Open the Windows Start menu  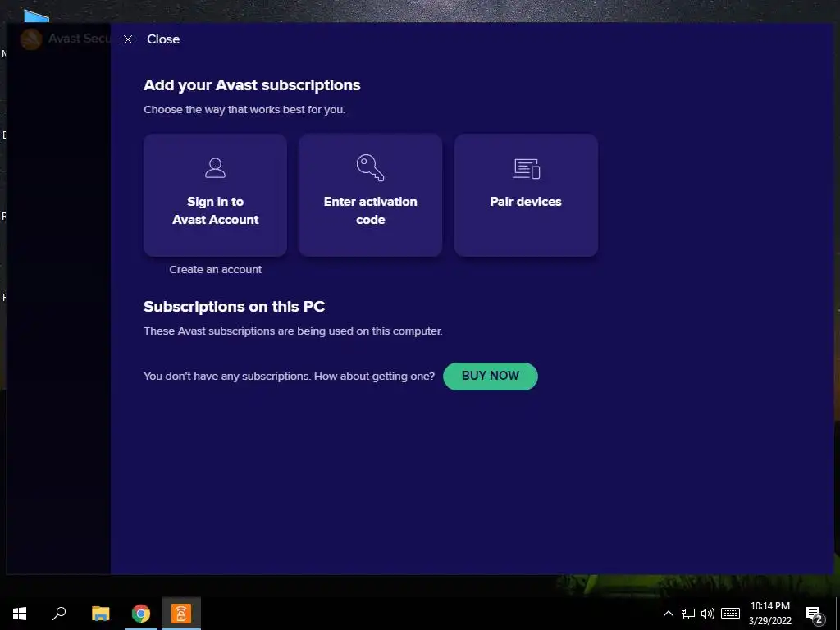tap(20, 614)
